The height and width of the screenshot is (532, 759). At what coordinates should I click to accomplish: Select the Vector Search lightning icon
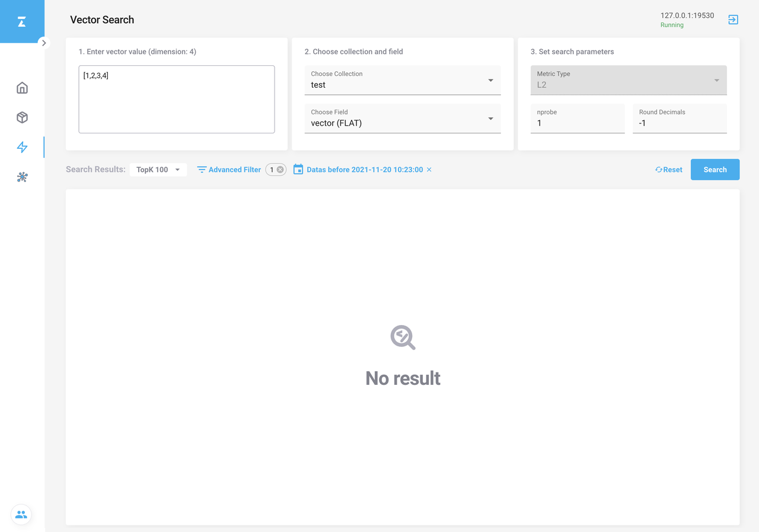coord(22,147)
